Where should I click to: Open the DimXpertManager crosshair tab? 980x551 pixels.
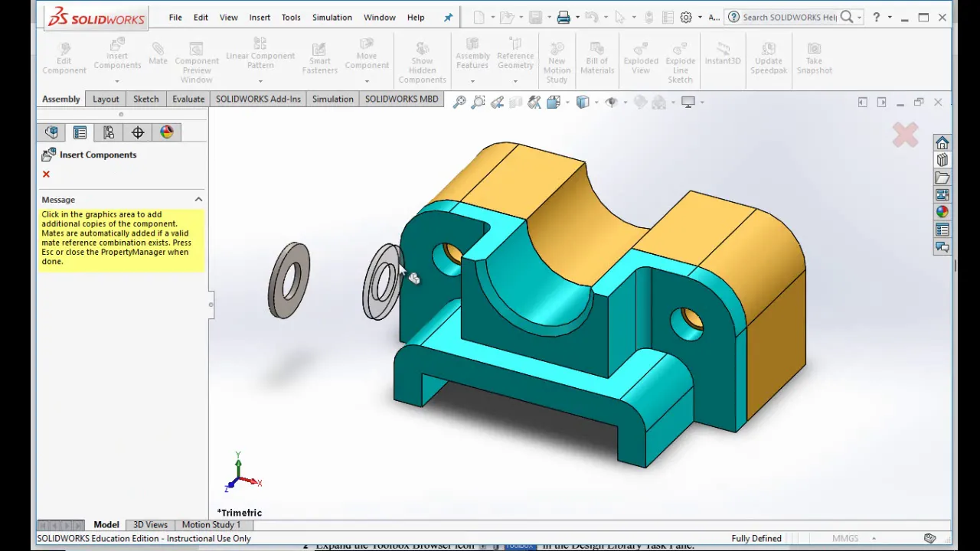(138, 132)
